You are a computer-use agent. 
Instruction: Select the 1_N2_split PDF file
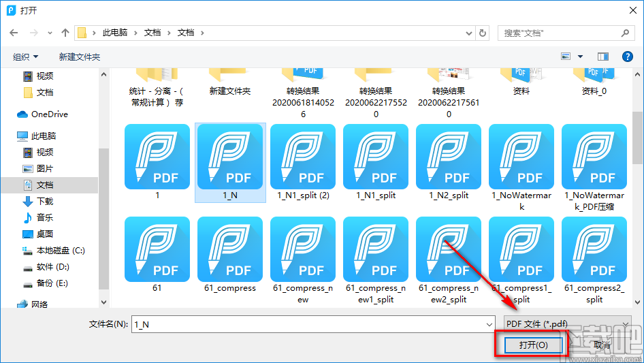449,163
